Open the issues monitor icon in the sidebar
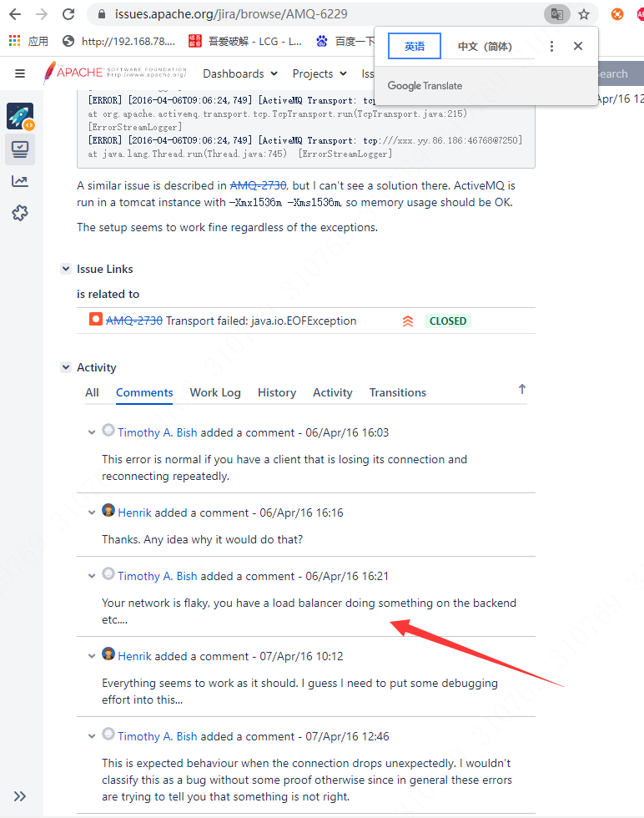Screen dimensions: 644x818 (20, 149)
